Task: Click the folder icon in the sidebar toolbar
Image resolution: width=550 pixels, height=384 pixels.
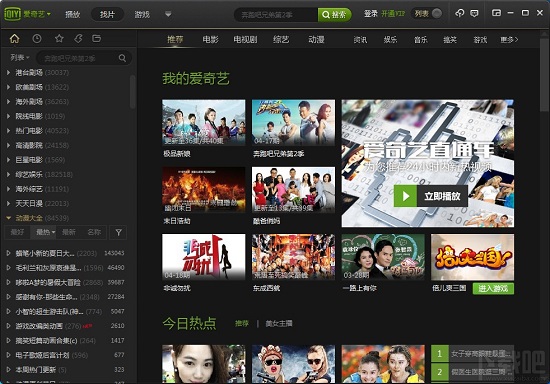Action: pos(96,38)
